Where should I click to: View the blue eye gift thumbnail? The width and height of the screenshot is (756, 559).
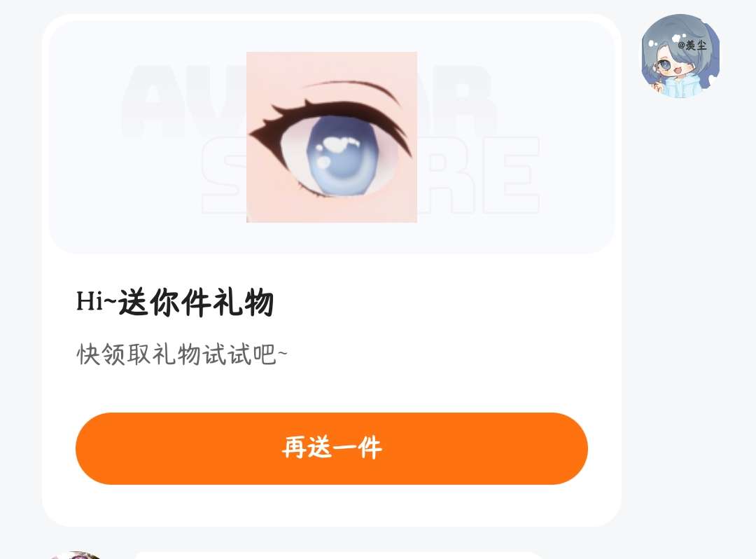332,137
